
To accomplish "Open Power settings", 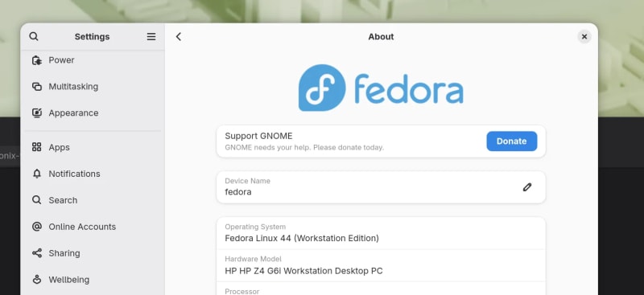I will point(93,60).
